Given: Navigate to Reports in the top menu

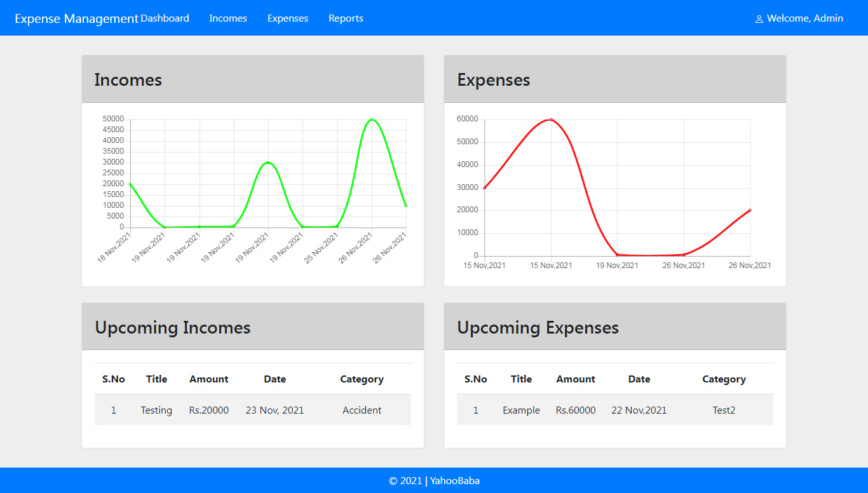Looking at the screenshot, I should coord(346,18).
